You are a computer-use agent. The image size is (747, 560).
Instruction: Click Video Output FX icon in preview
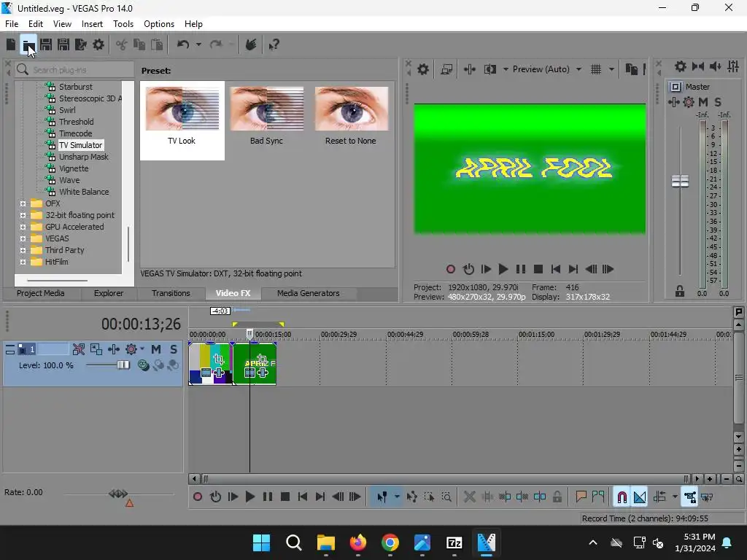[x=469, y=69]
